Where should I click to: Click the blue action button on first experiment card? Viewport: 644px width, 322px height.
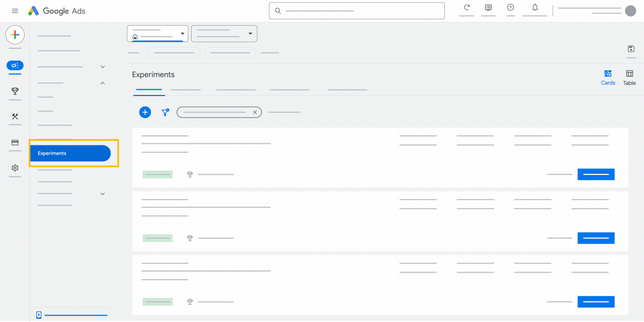(x=596, y=174)
